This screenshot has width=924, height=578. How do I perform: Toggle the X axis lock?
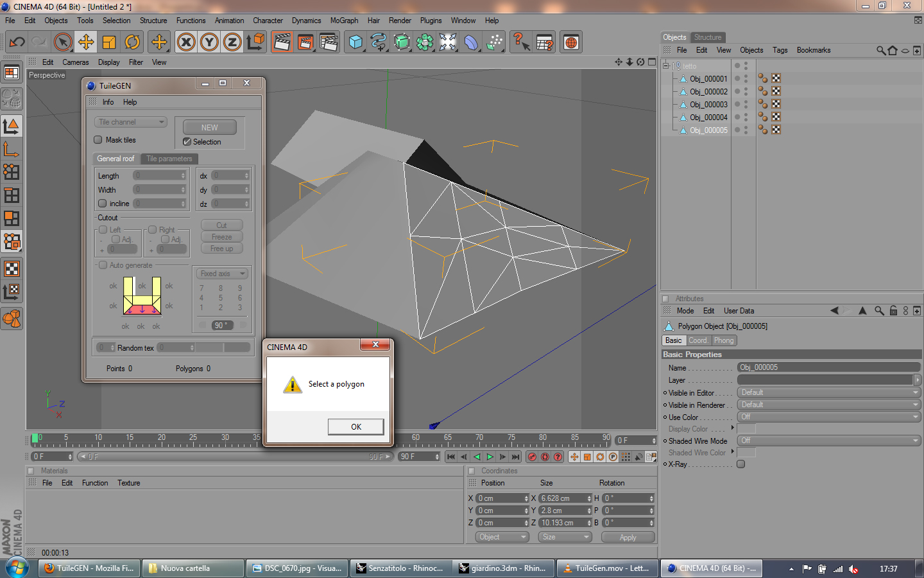[x=186, y=42]
